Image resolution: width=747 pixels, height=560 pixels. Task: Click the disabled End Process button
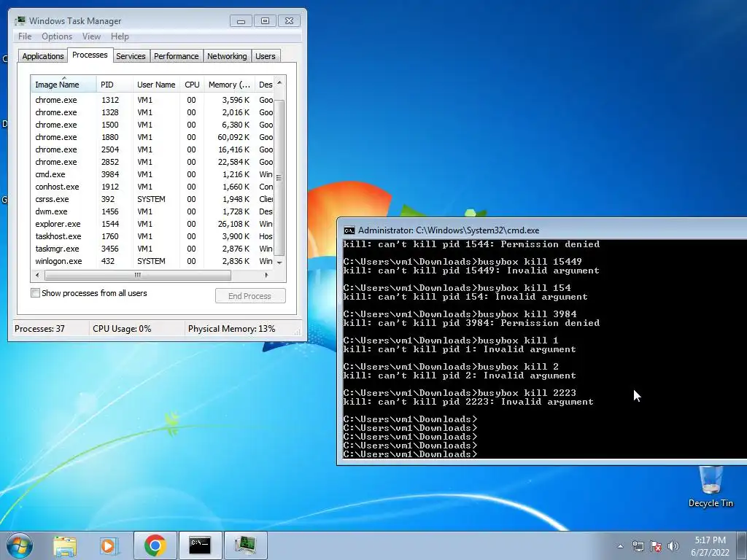(x=250, y=296)
